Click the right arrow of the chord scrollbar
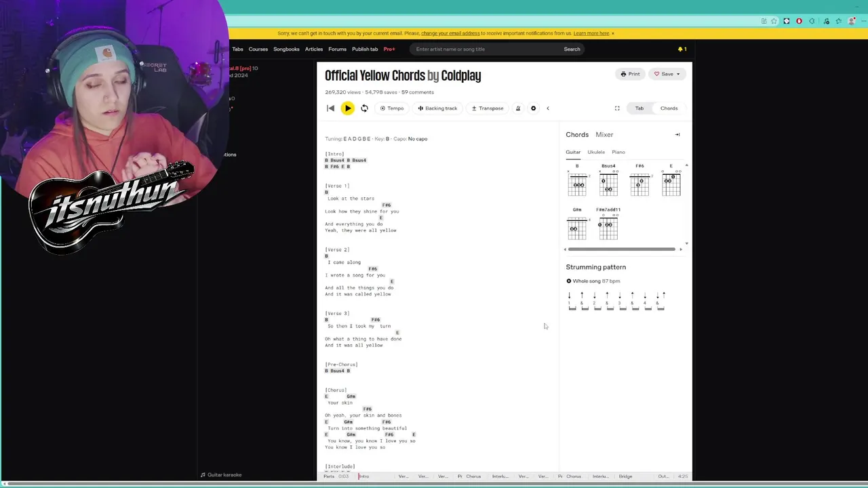Screen dimensions: 868x488 680,249
